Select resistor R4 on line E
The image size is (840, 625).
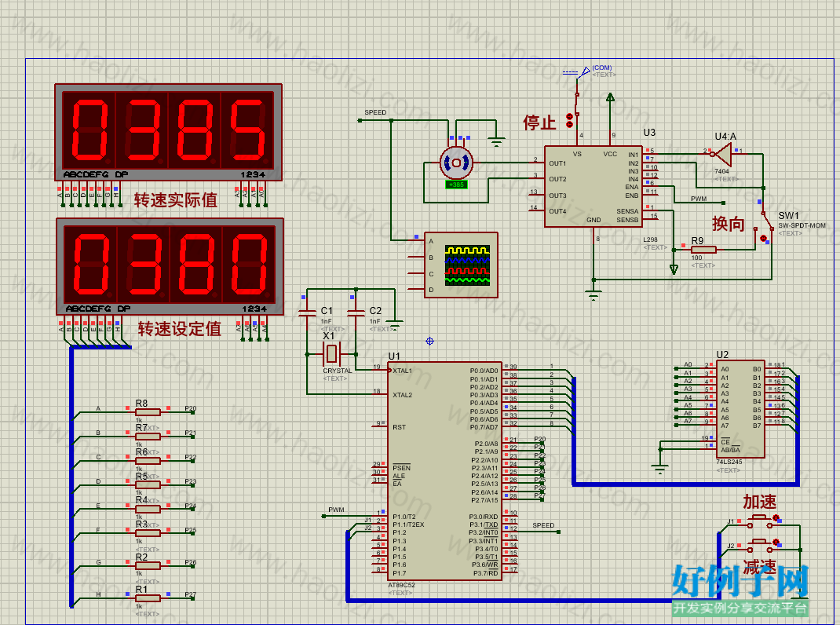(x=148, y=509)
